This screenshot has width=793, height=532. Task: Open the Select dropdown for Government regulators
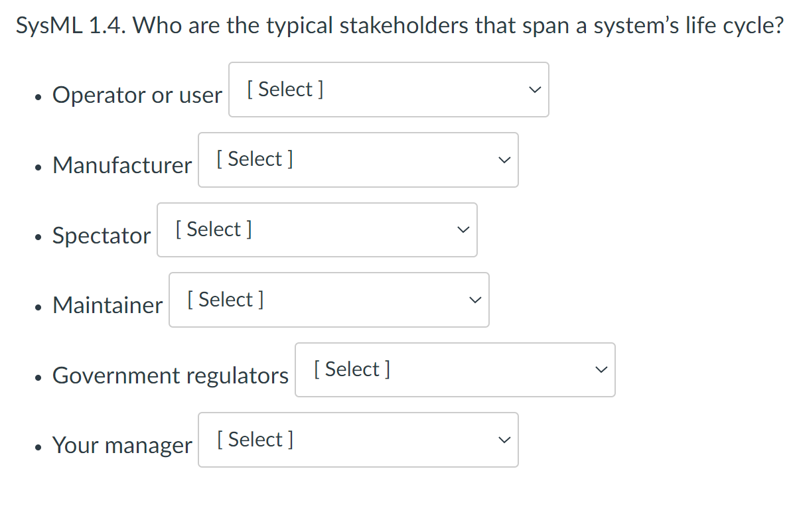pyautogui.click(x=455, y=369)
